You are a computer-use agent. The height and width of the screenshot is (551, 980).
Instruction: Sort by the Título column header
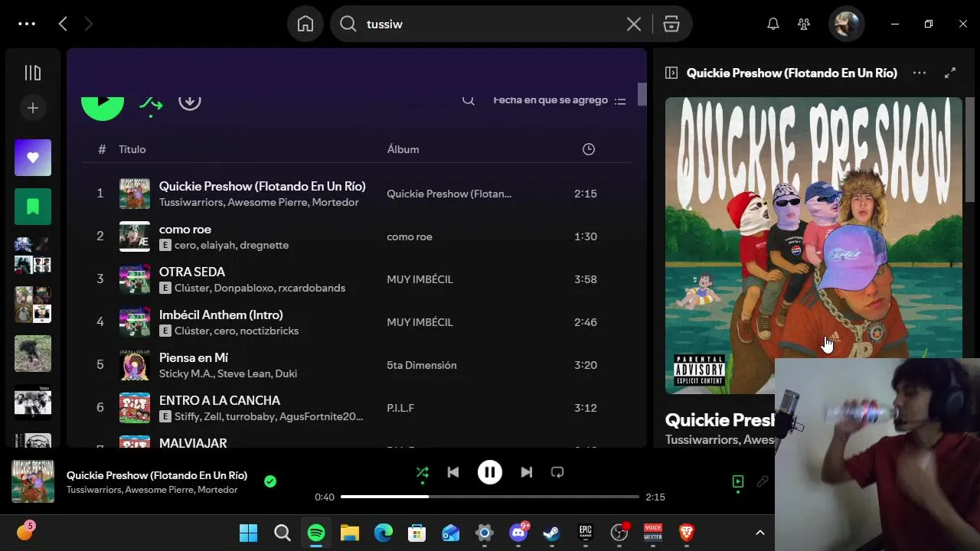pos(132,149)
